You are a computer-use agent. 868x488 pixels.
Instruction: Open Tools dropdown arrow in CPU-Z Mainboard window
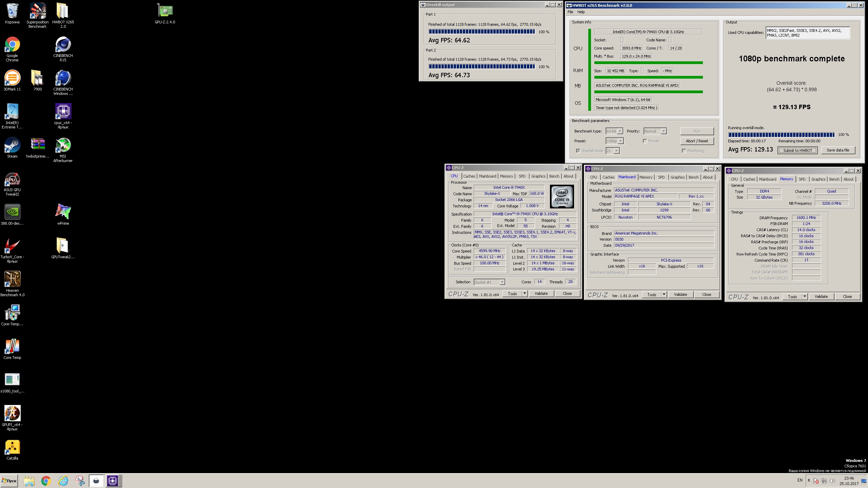pos(664,294)
